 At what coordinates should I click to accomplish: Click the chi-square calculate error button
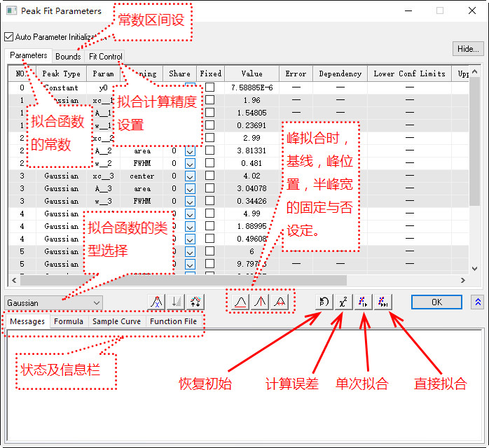tap(343, 302)
